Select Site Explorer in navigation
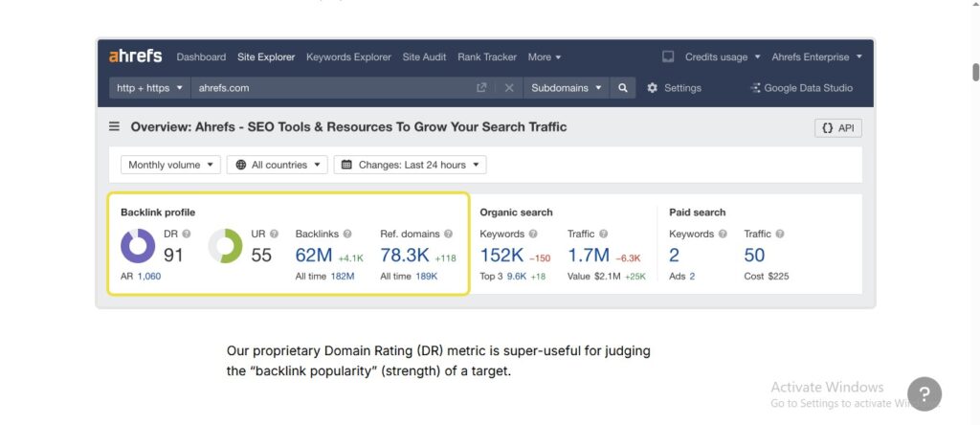Viewport: 980px width, 425px height. 266,56
